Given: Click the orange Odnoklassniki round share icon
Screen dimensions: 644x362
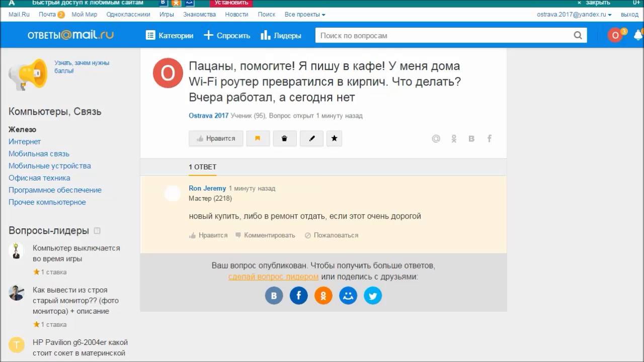Looking at the screenshot, I should pyautogui.click(x=324, y=296).
